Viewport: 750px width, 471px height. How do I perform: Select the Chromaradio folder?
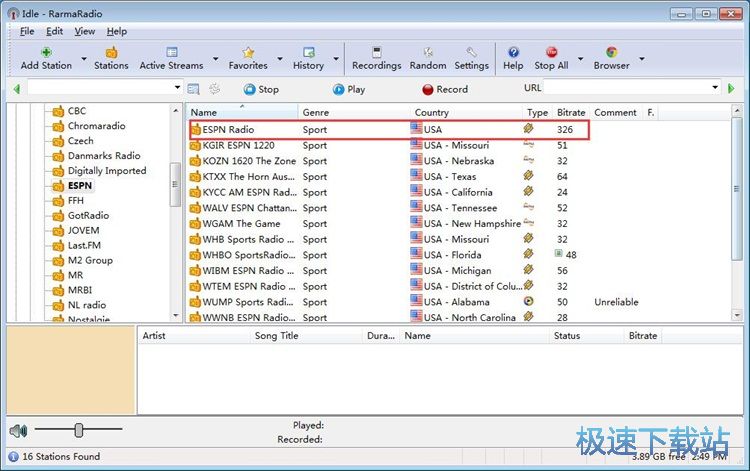96,126
